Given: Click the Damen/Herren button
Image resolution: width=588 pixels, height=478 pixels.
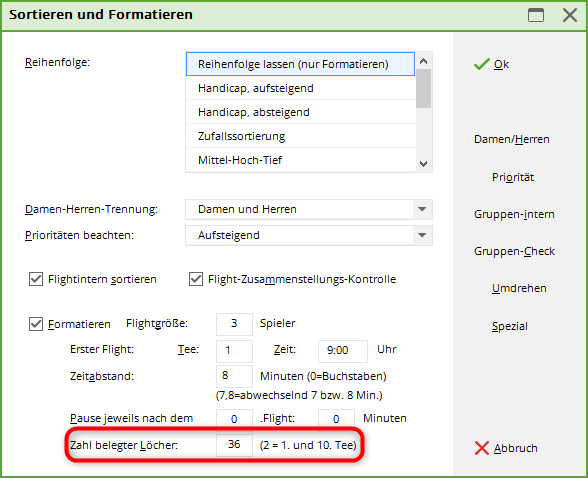Looking at the screenshot, I should pos(512,139).
